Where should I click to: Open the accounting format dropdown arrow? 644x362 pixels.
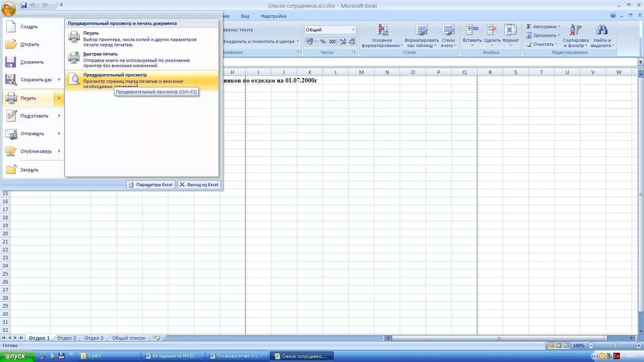tap(316, 41)
